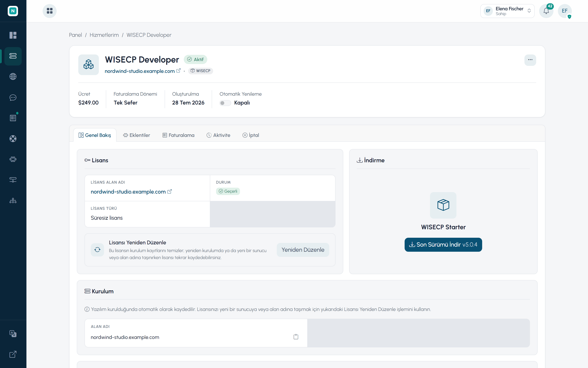
Task: Switch to the Aktivite tab
Action: point(218,135)
